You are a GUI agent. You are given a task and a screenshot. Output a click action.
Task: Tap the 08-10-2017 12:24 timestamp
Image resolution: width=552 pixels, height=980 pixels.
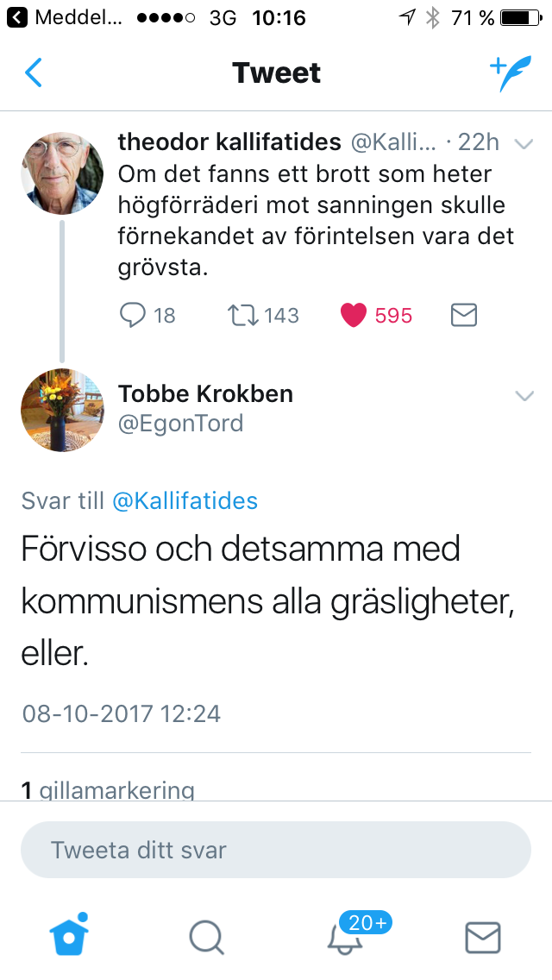122,713
